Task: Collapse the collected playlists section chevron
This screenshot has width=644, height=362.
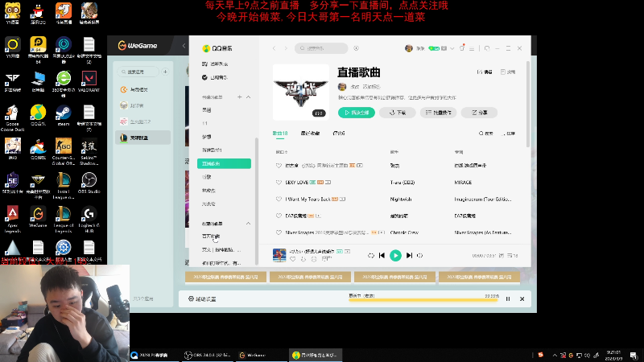Action: point(248,224)
